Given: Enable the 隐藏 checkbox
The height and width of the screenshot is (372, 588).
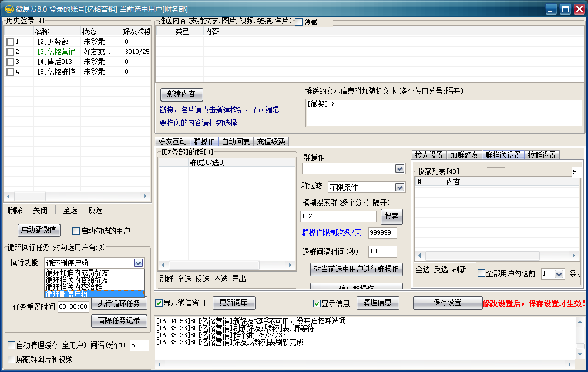Looking at the screenshot, I should click(298, 22).
